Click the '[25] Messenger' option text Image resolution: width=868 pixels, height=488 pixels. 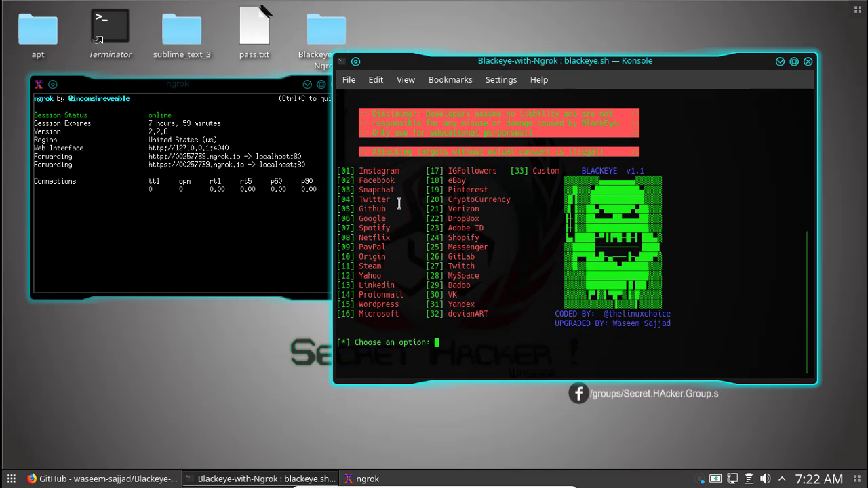(x=457, y=247)
